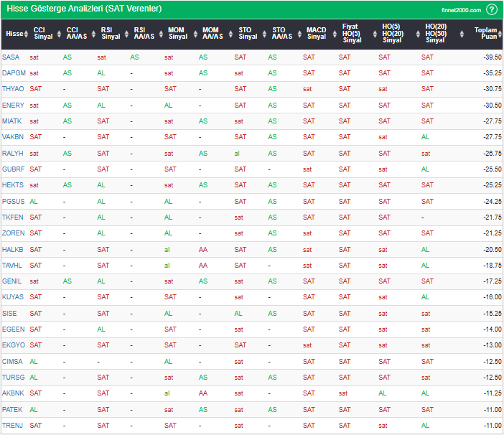Open the PGSUS stock link
504x435 pixels.
[13, 202]
